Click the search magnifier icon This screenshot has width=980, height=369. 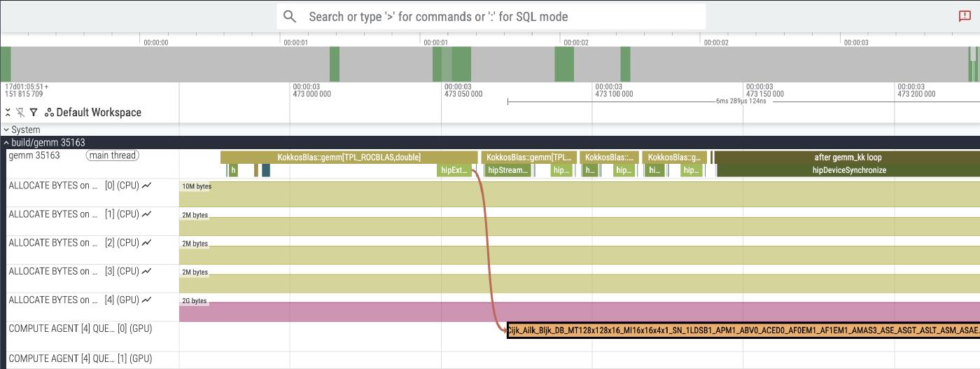290,17
